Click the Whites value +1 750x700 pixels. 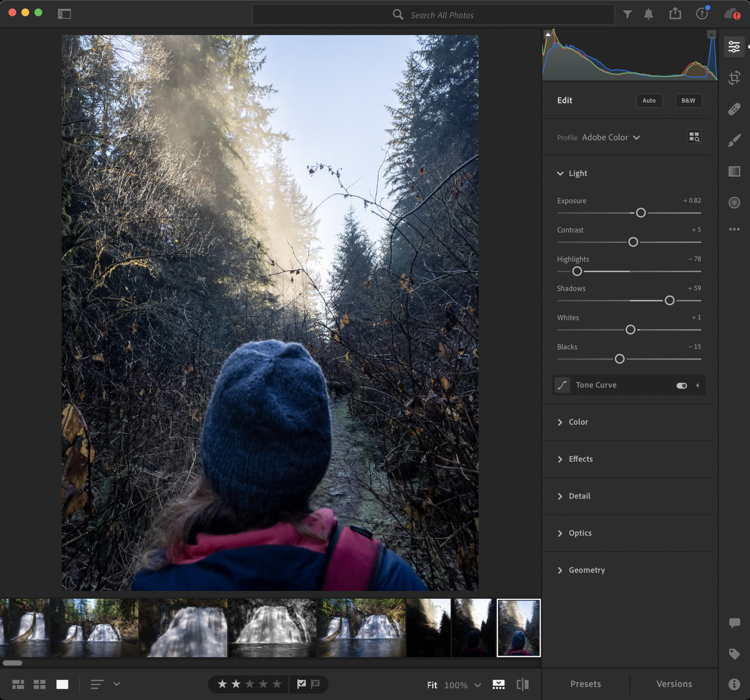click(x=696, y=318)
